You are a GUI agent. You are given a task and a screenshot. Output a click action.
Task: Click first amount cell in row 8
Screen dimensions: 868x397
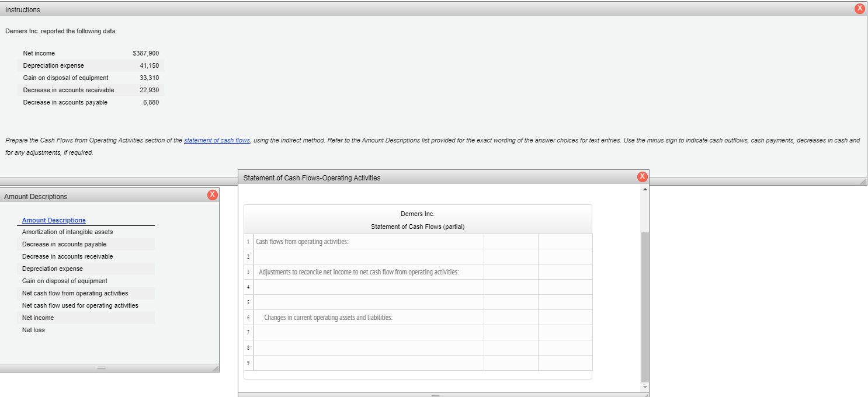(511, 348)
